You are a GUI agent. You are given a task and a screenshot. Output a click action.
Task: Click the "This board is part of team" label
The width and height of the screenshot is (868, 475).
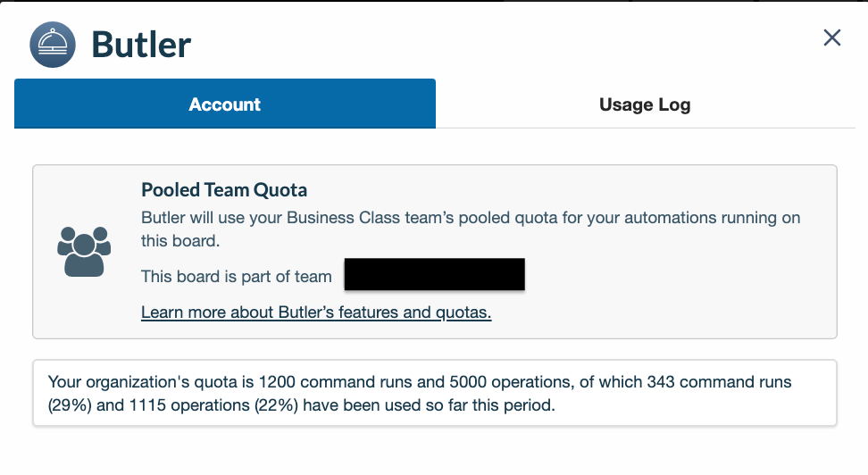pos(237,276)
